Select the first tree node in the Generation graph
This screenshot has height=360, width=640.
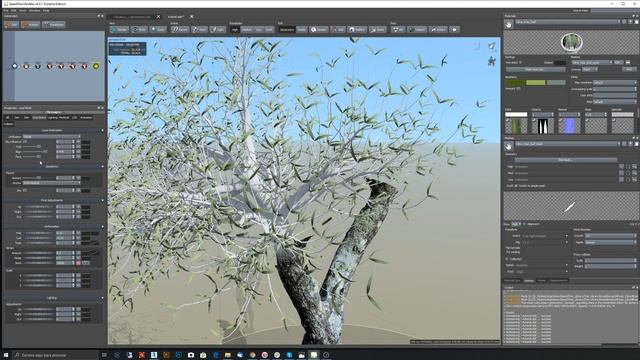point(15,66)
